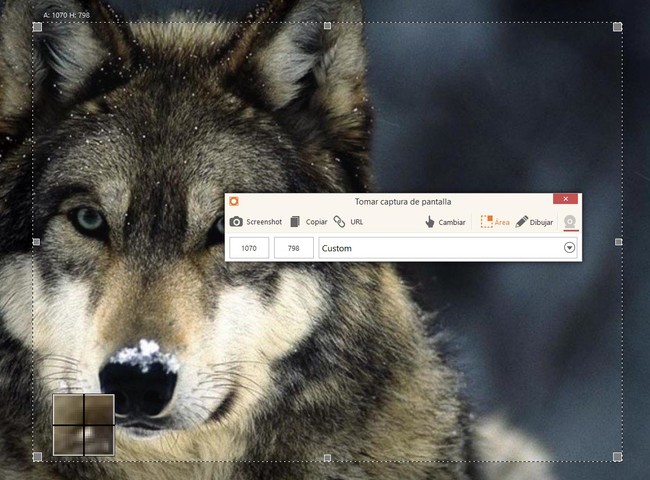
Task: Click the bottom-right selection corner handle
Action: 617,457
